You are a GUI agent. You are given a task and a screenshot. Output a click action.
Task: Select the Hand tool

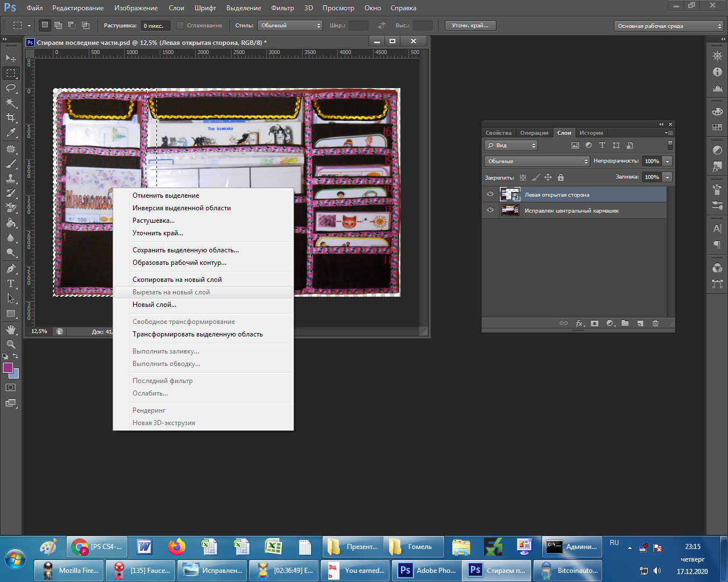(11, 330)
